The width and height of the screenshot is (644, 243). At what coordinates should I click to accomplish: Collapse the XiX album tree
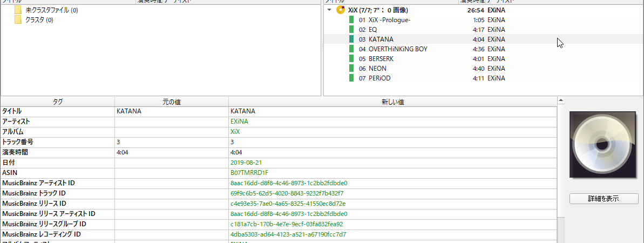click(x=329, y=10)
